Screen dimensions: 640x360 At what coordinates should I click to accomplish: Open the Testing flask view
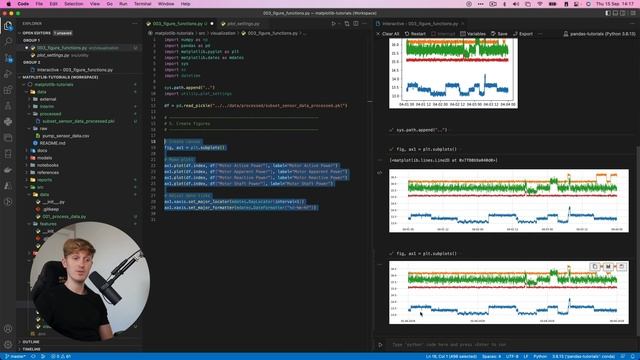tap(8, 106)
